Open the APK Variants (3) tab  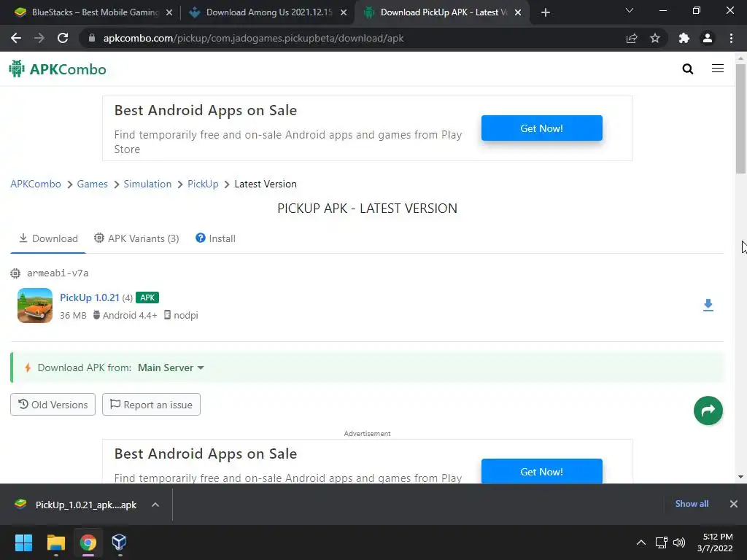point(136,238)
